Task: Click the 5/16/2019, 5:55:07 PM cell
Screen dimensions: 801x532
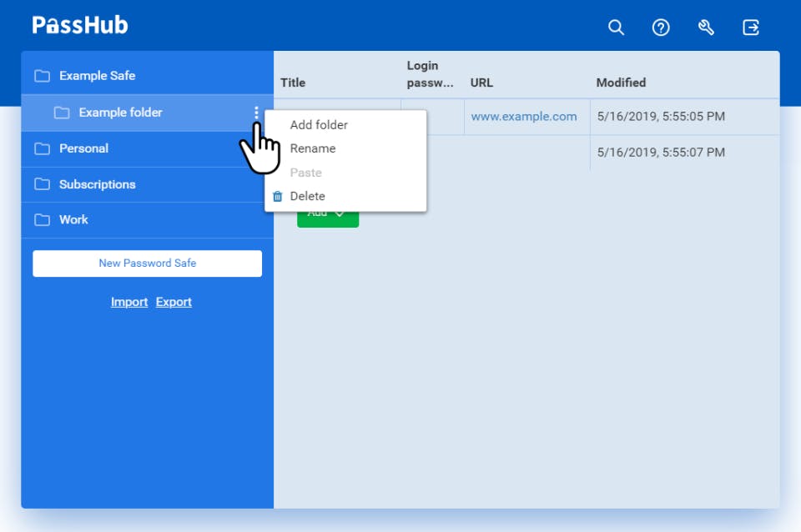Action: 661,152
